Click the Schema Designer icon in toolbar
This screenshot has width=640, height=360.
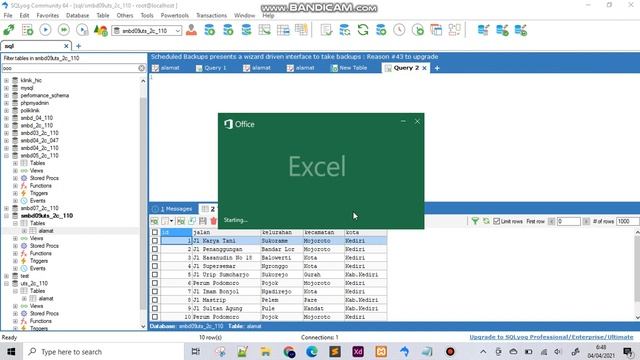tap(454, 30)
